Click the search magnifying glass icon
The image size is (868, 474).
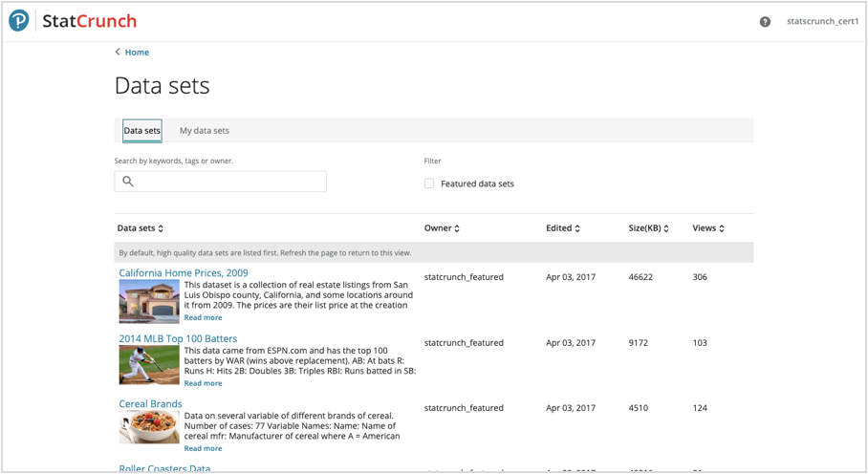tap(128, 182)
